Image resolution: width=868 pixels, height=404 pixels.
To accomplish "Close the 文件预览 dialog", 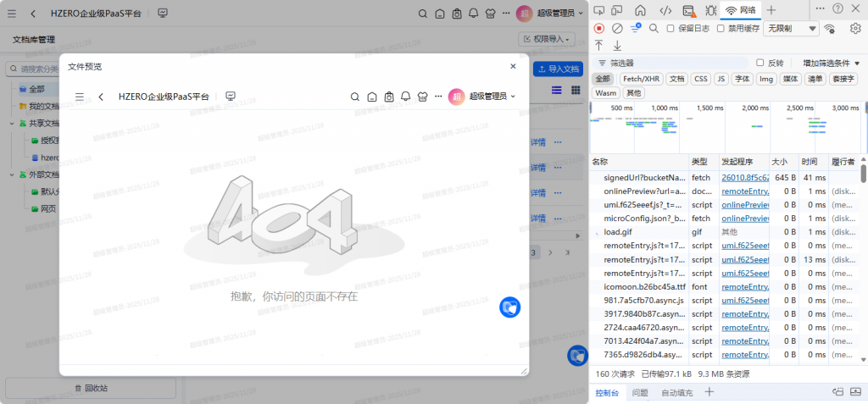I will (x=513, y=66).
